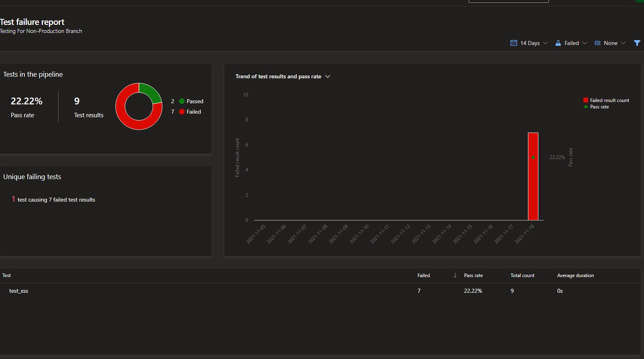Click the red Failed legend dot in the pipeline card
The height and width of the screenshot is (359, 644).
(x=182, y=112)
